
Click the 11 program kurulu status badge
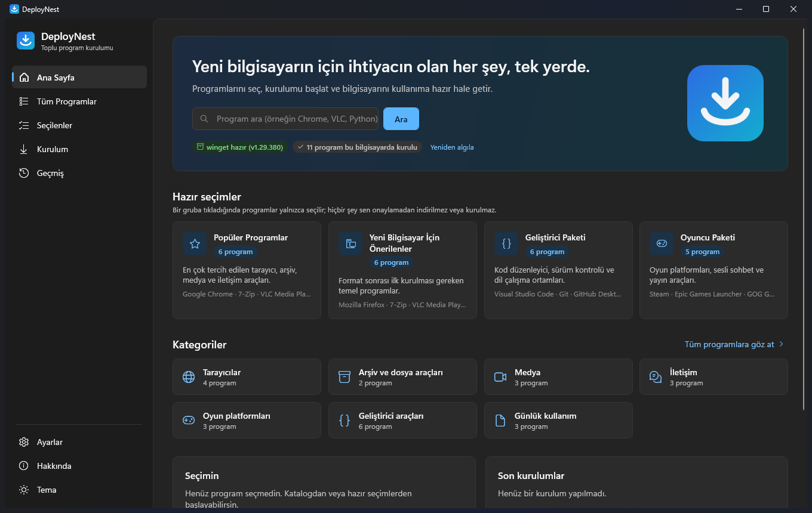pyautogui.click(x=357, y=147)
